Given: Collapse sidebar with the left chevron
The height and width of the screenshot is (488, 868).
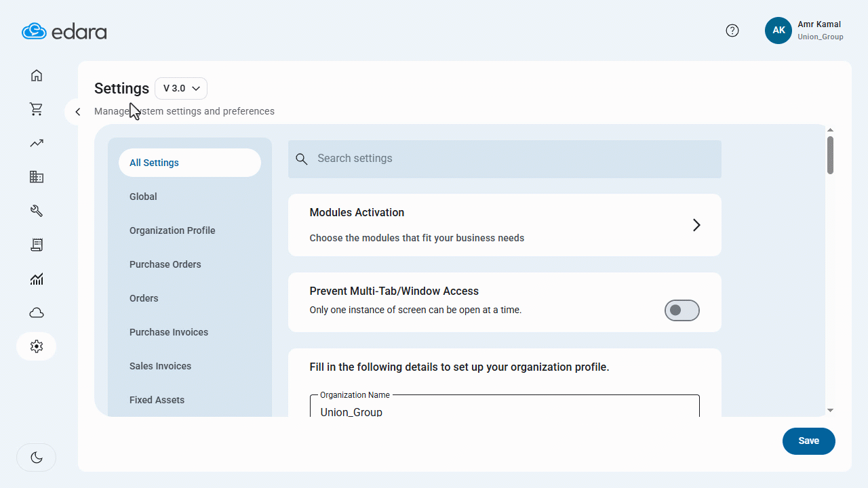Looking at the screenshot, I should [x=78, y=112].
